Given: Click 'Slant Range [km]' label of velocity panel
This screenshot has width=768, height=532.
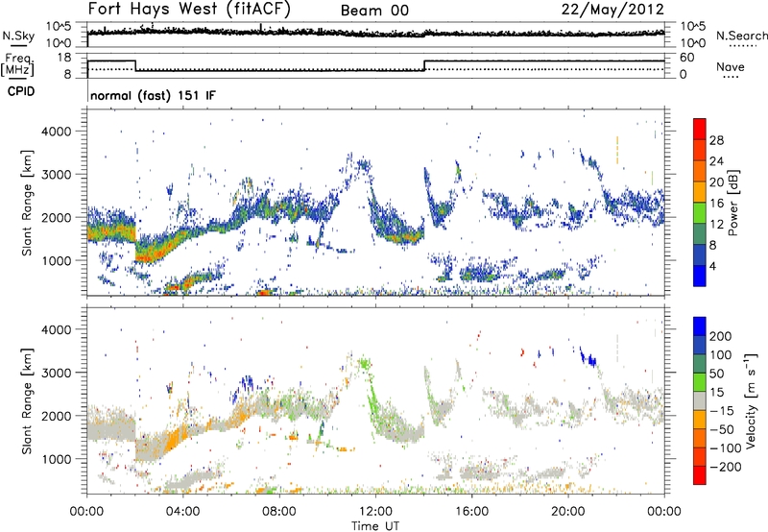Looking at the screenshot, I should (x=27, y=400).
